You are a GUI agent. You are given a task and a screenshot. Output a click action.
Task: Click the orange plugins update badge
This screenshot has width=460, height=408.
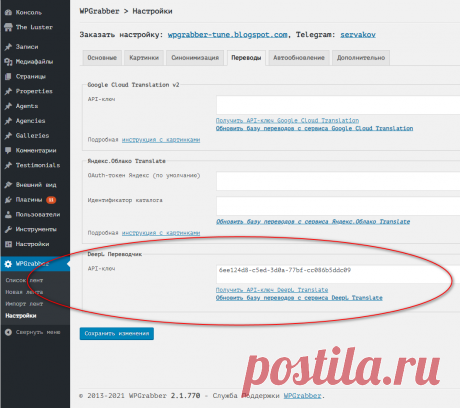(51, 200)
